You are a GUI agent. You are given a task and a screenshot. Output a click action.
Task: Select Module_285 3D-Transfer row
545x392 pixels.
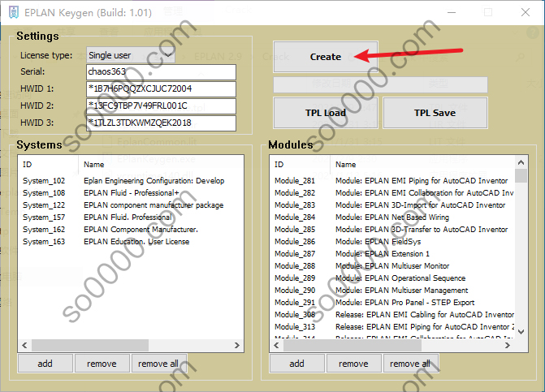(392, 230)
